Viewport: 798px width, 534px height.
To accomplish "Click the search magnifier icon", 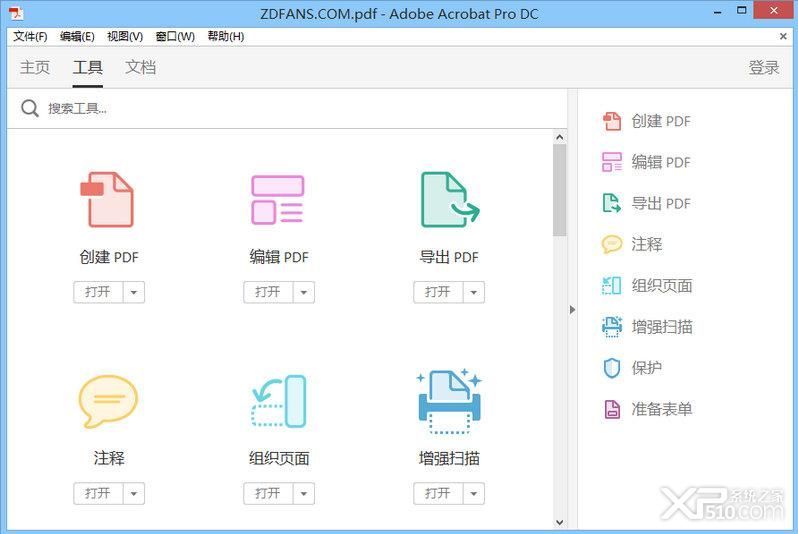I will [x=30, y=108].
